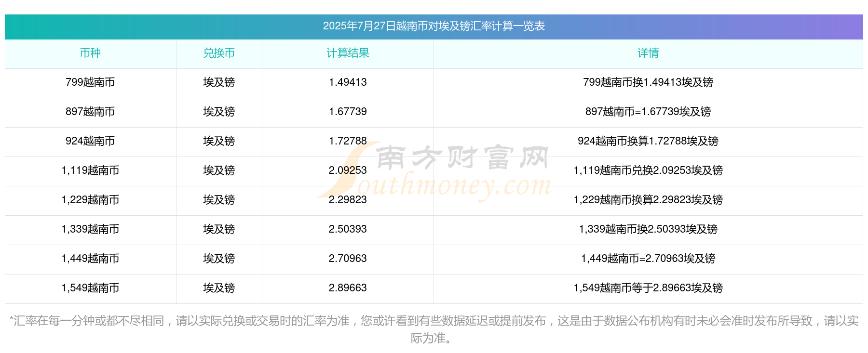The width and height of the screenshot is (868, 353).
Task: Click detail 1,549越南币等于2.89663埃及镑
Action: click(648, 288)
